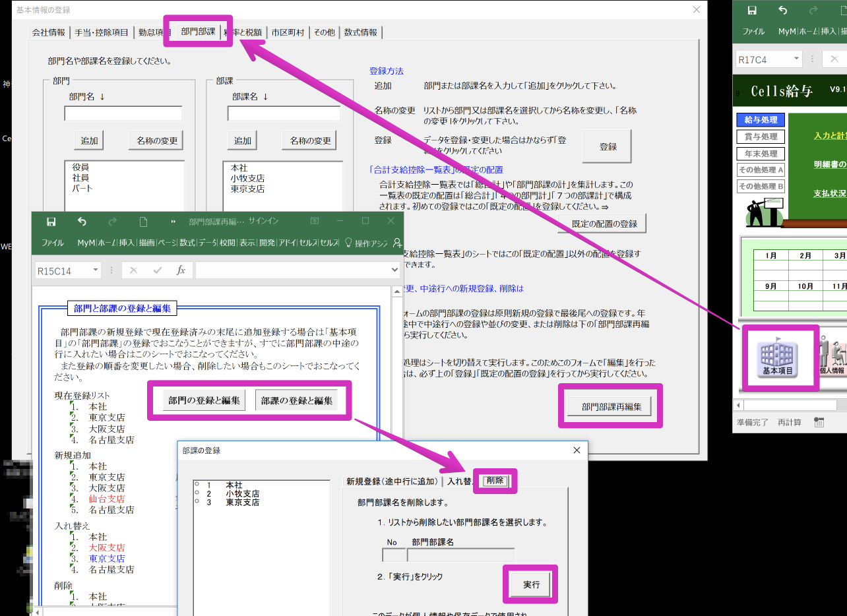Image resolution: width=847 pixels, height=616 pixels.
Task: Click 追加 button under 部門名
Action: 89,140
